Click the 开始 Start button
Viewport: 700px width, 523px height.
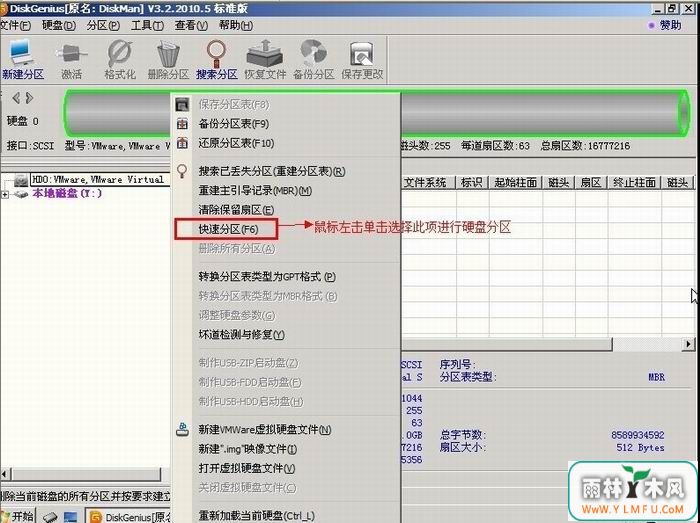[18, 516]
